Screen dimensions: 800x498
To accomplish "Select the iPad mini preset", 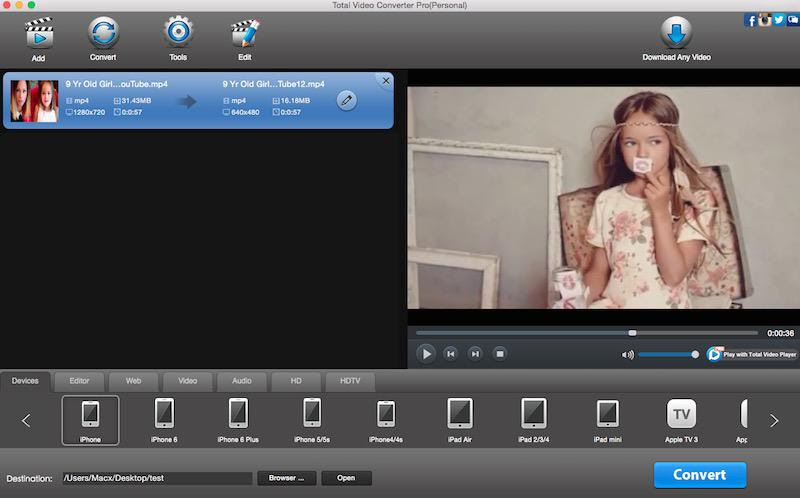I will (x=608, y=420).
